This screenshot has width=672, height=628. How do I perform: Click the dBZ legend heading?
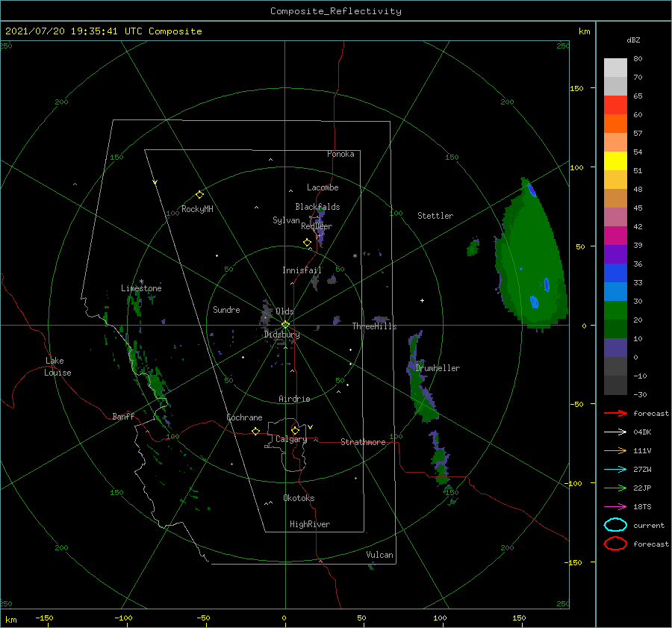(633, 40)
